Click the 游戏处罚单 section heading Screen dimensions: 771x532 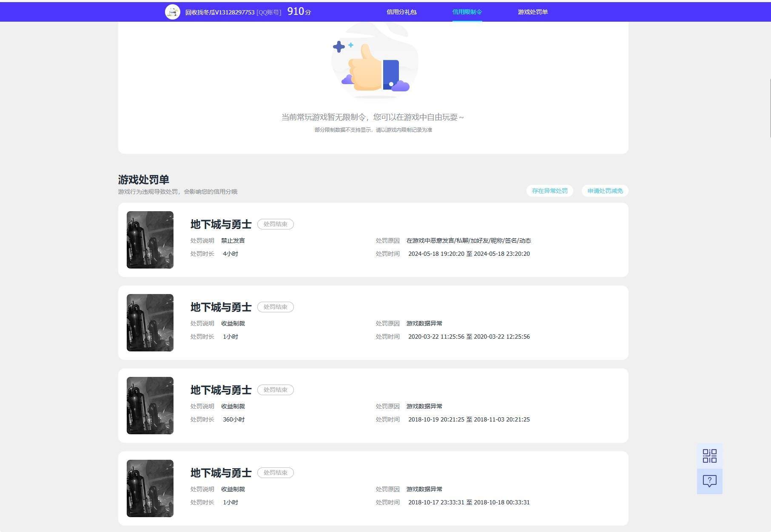(x=144, y=179)
